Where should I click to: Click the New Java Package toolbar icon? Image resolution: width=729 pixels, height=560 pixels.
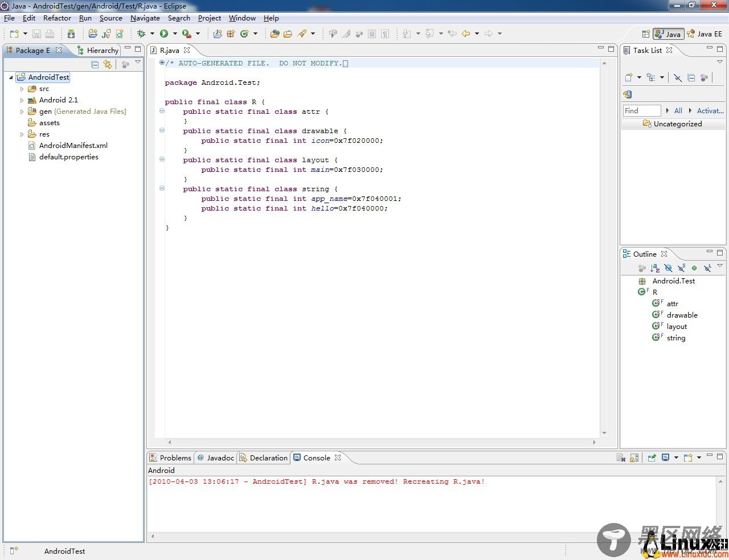coord(231,34)
